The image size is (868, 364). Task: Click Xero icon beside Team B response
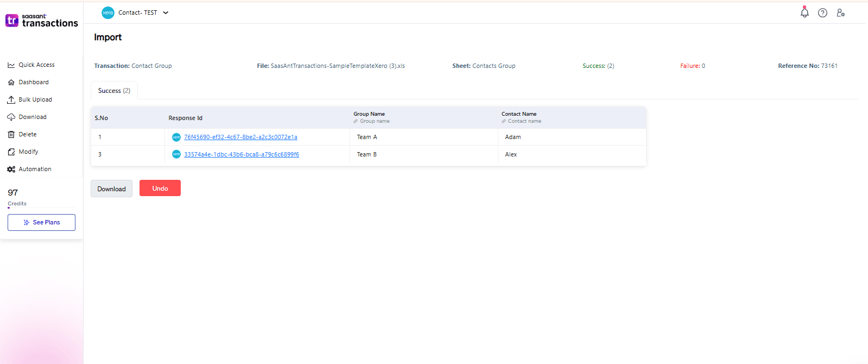pos(176,154)
